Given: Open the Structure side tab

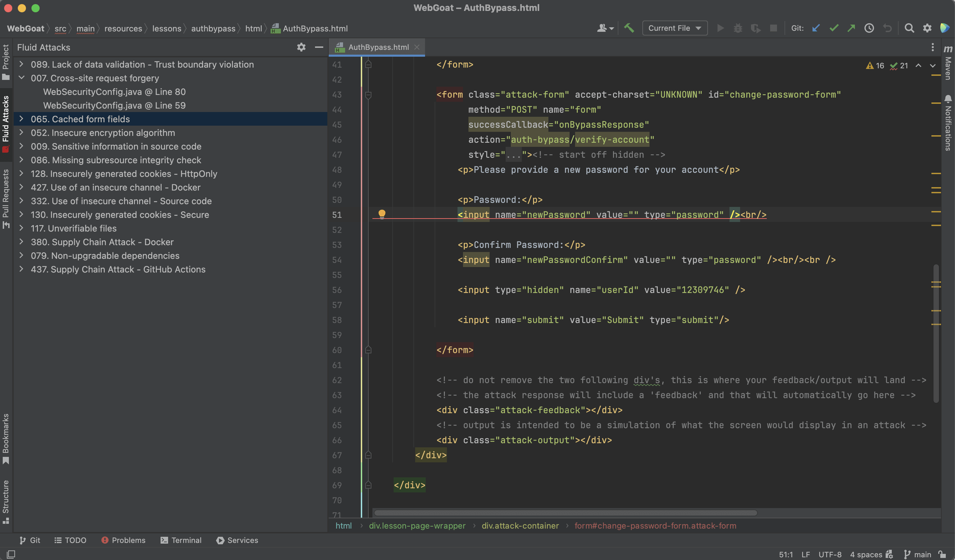Looking at the screenshot, I should (6, 502).
